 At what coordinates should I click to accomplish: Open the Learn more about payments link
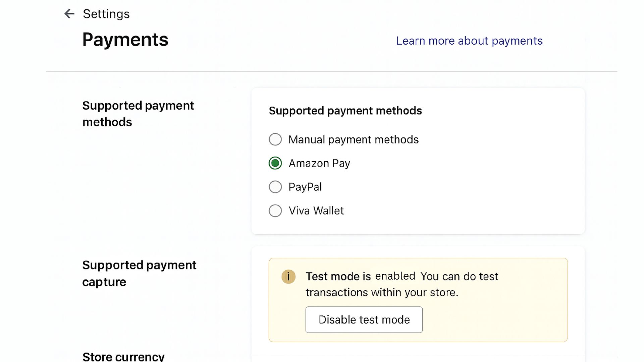(x=469, y=41)
